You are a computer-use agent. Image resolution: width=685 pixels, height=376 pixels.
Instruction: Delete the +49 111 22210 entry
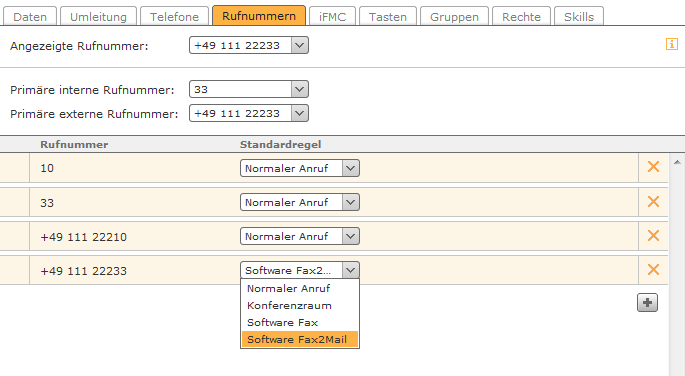click(653, 236)
